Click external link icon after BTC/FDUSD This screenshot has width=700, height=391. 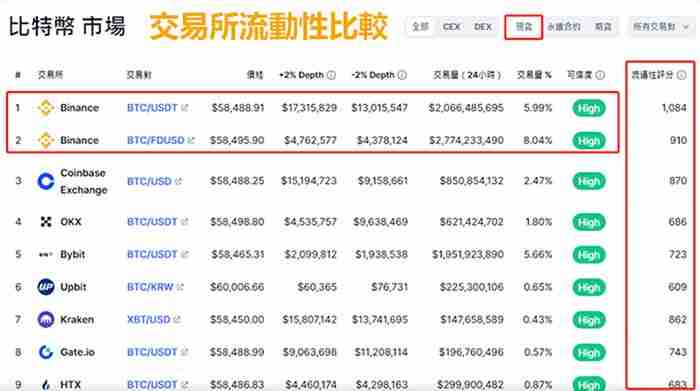tap(191, 140)
